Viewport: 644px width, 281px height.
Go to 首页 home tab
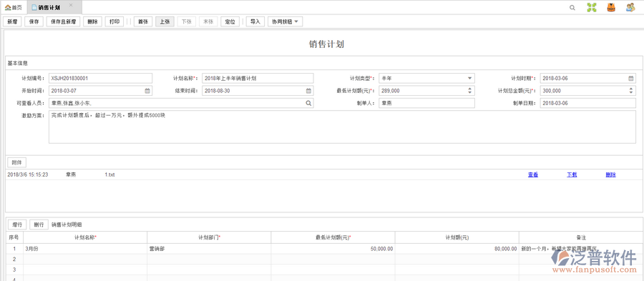click(14, 8)
